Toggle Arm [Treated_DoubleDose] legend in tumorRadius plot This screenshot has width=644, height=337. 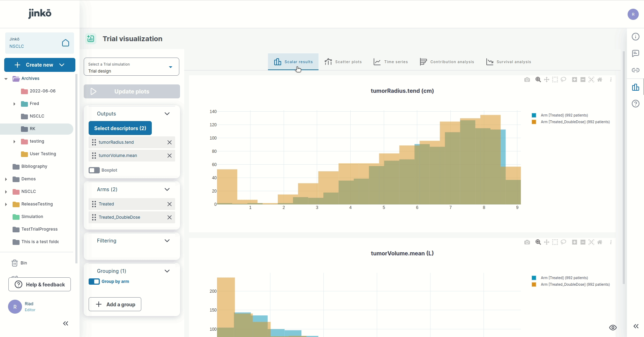[x=571, y=122]
